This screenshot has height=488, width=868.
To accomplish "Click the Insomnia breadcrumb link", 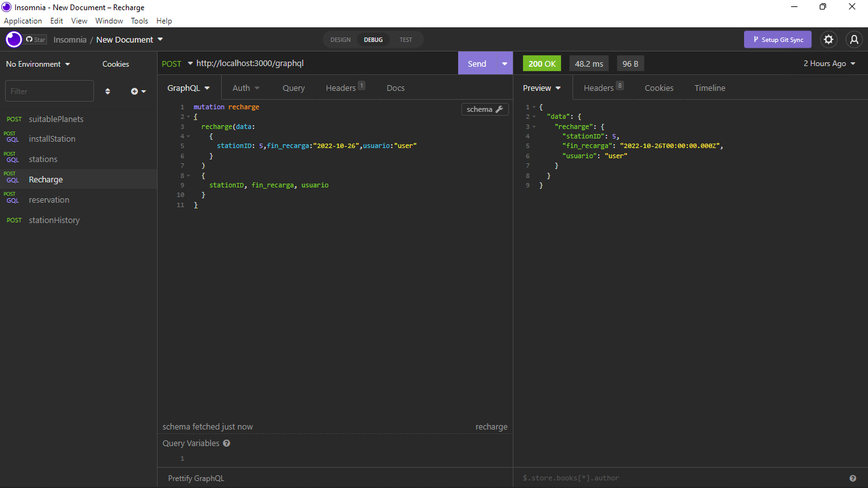I will [x=70, y=39].
